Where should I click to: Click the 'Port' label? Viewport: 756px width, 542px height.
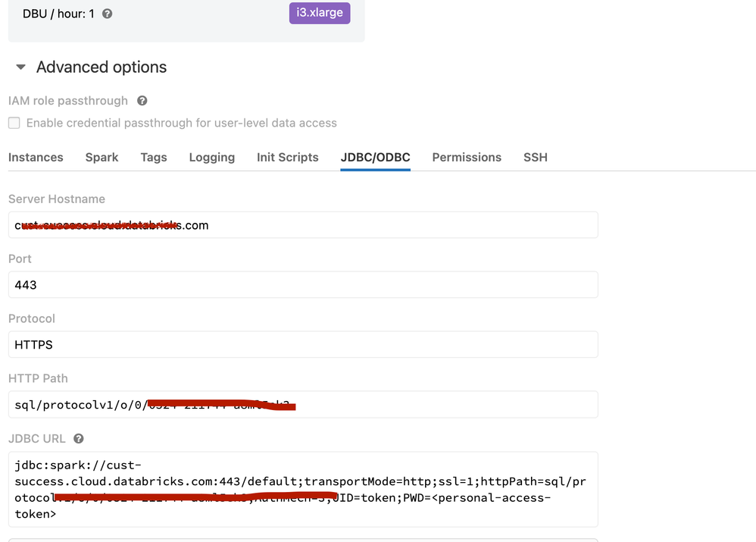20,258
